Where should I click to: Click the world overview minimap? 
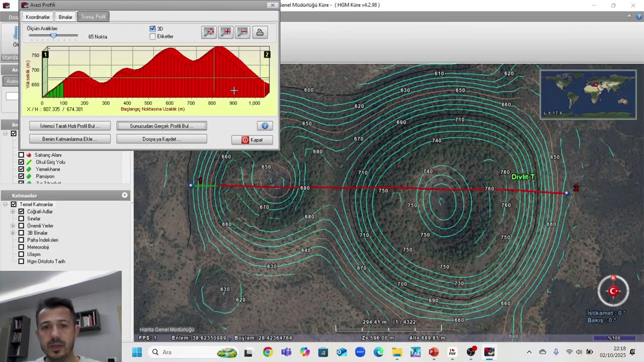[588, 94]
